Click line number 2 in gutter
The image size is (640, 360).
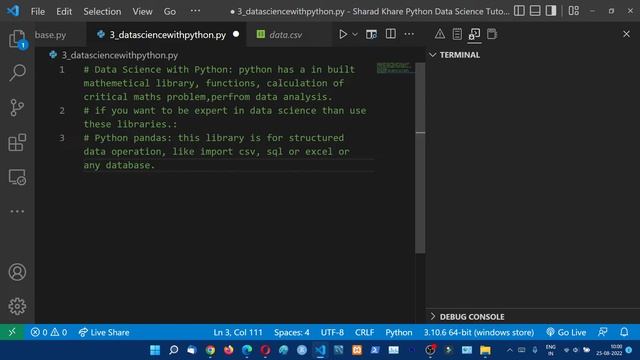pos(62,111)
